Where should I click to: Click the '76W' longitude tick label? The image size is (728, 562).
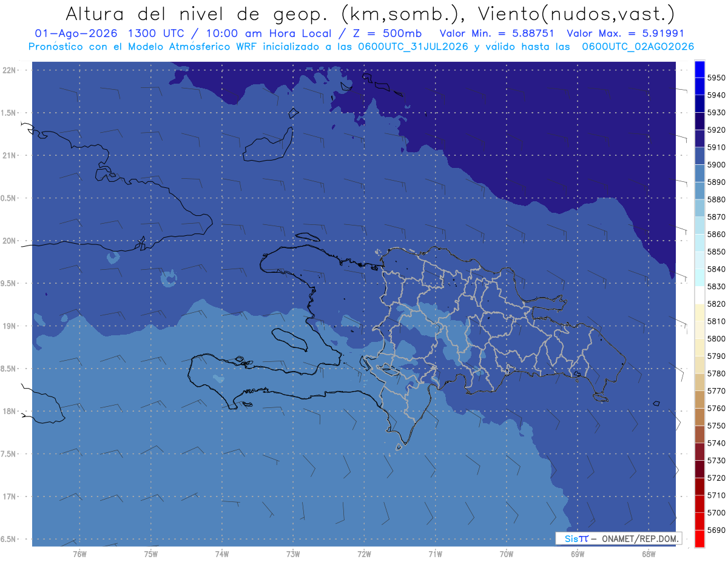click(79, 554)
